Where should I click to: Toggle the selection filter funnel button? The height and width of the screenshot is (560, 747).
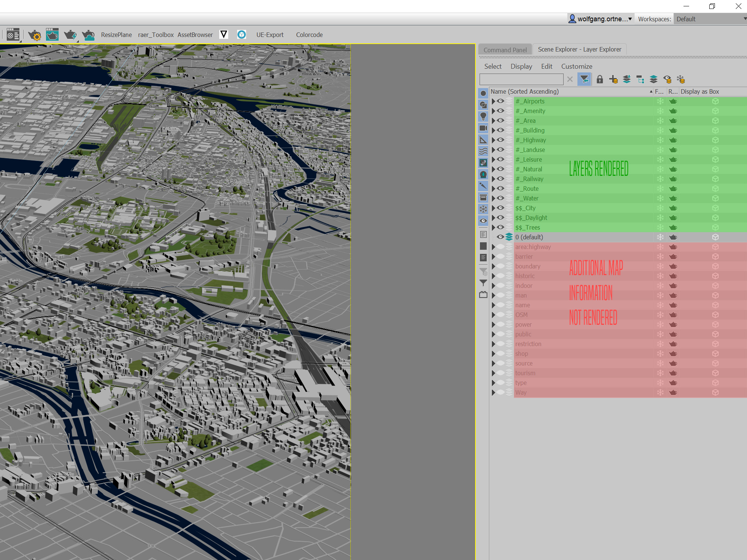584,79
